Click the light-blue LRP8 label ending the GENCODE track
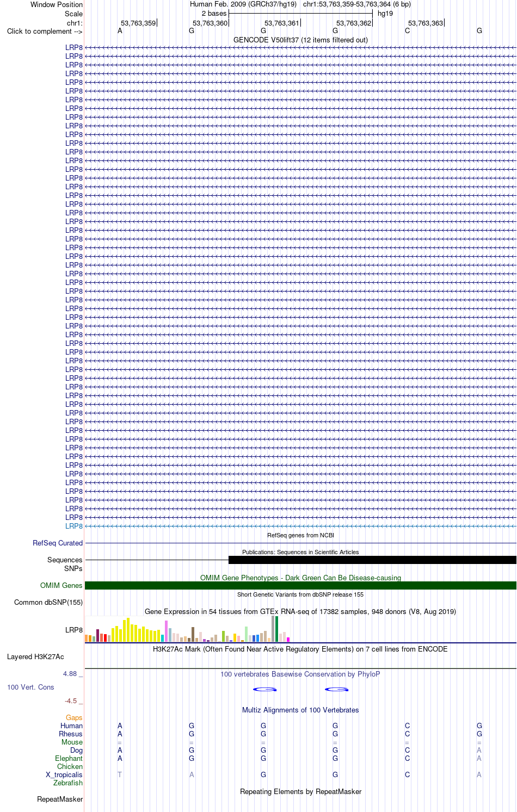The width and height of the screenshot is (517, 812). pos(74,526)
